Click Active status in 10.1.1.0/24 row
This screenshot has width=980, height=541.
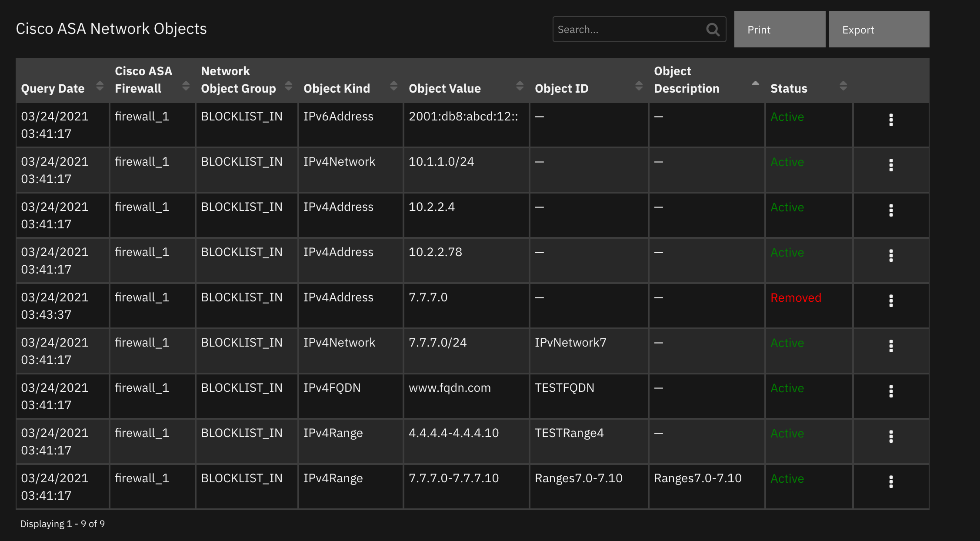(x=787, y=162)
